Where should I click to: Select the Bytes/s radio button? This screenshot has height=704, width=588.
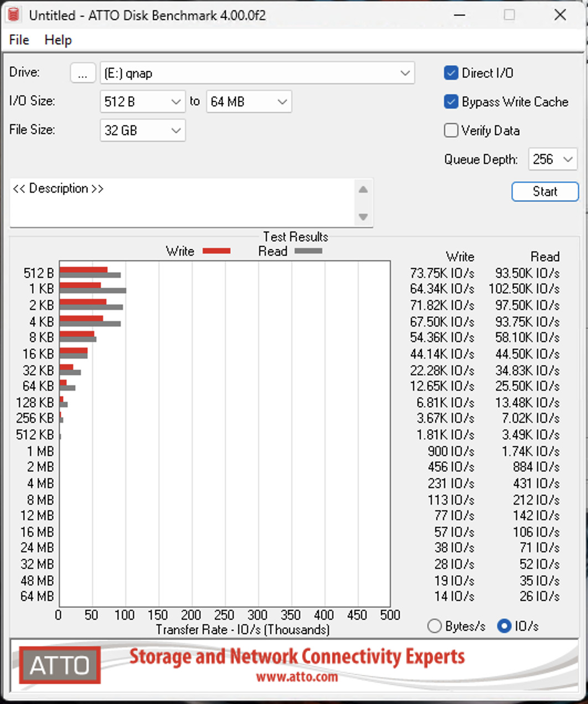coord(435,626)
